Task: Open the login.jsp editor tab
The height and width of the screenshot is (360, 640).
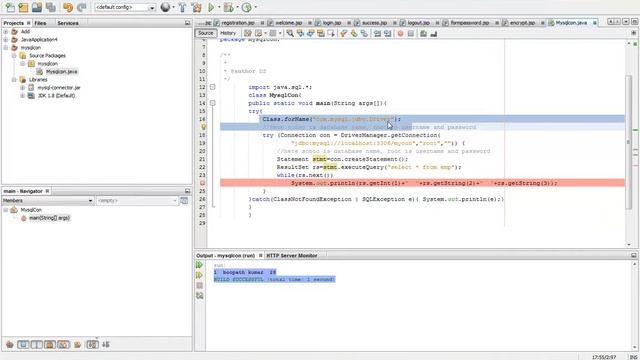Action: pos(331,23)
